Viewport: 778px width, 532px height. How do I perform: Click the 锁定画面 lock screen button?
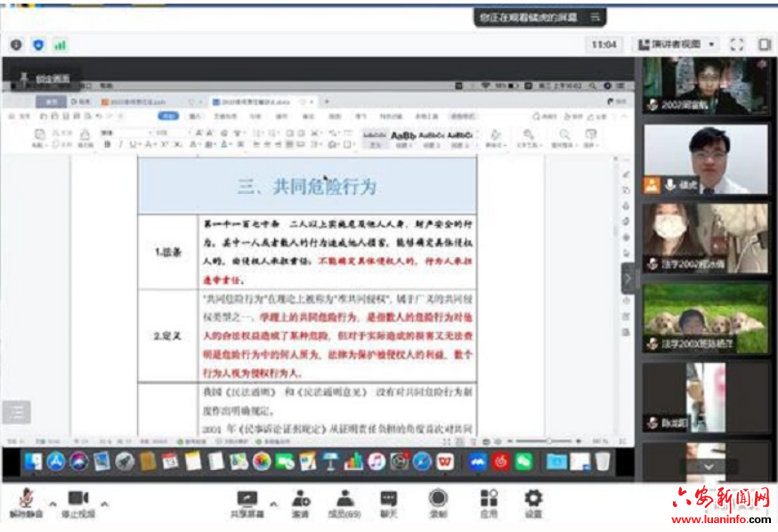tap(49, 78)
